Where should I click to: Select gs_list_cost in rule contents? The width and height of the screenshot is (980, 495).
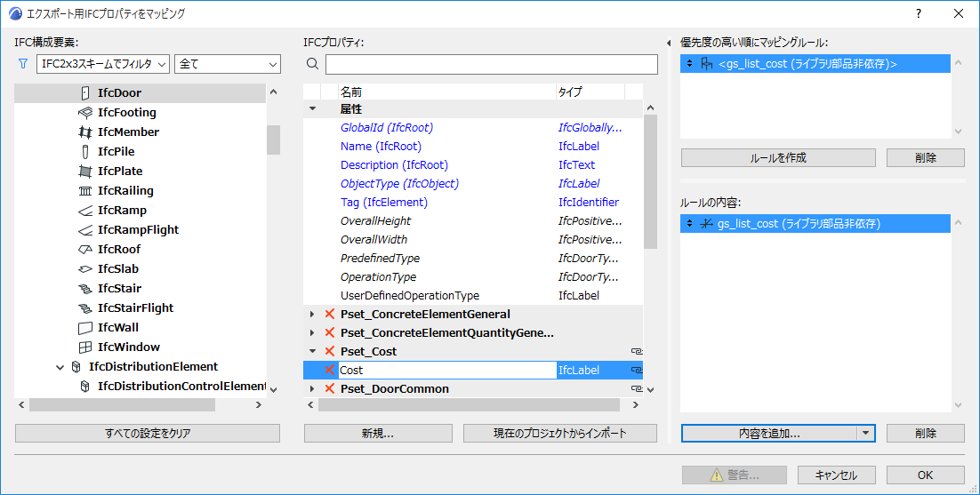tap(815, 223)
